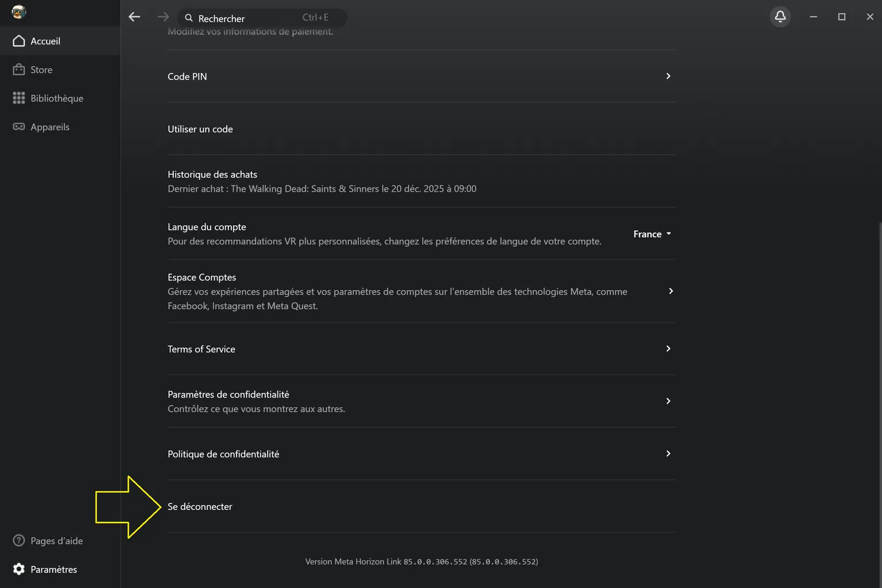Click Paramètres de confidentialité title
The height and width of the screenshot is (588, 882).
click(229, 394)
